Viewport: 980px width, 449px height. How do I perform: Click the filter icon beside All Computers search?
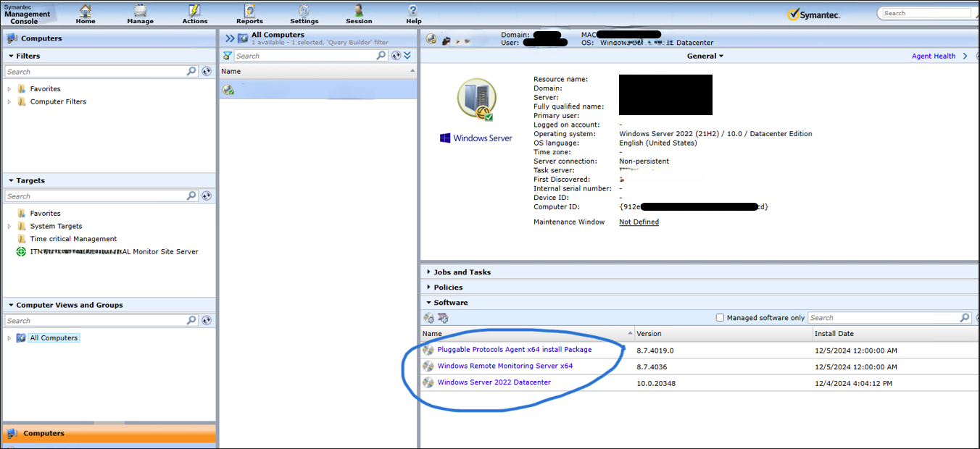(228, 56)
